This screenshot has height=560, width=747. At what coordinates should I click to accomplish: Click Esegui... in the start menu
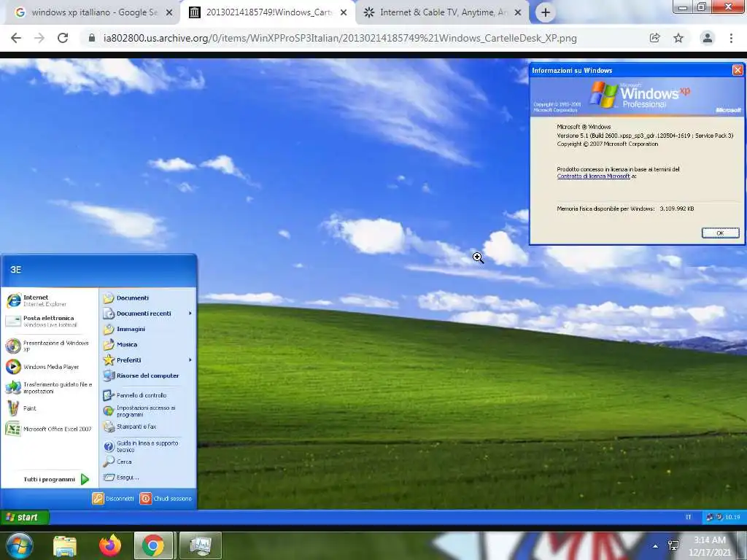click(147, 477)
